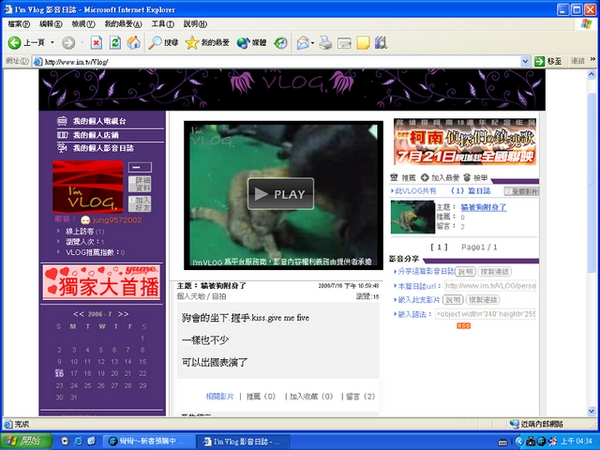Click the Research book toolbar icon
This screenshot has width=600, height=450.
(381, 42)
